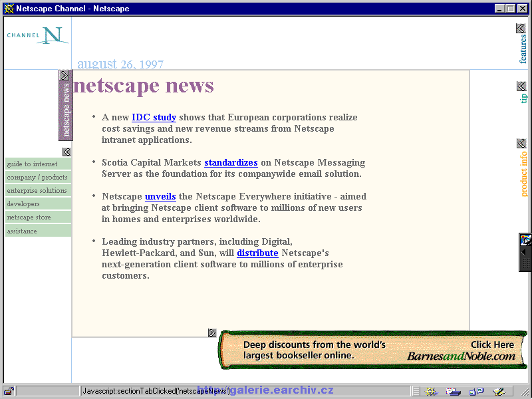This screenshot has width=532, height=399.
Task: Collapse the netscape news tab arrow
Action: [x=64, y=75]
